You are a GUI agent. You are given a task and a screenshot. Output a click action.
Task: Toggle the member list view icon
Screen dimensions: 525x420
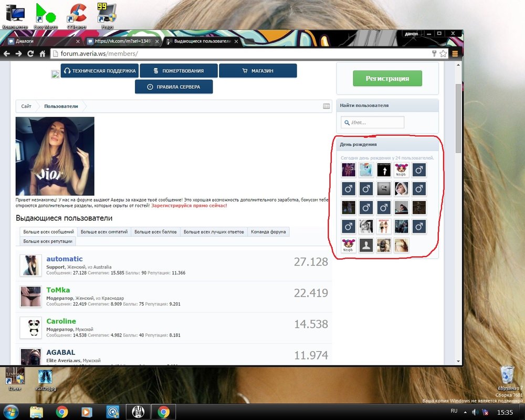point(327,106)
